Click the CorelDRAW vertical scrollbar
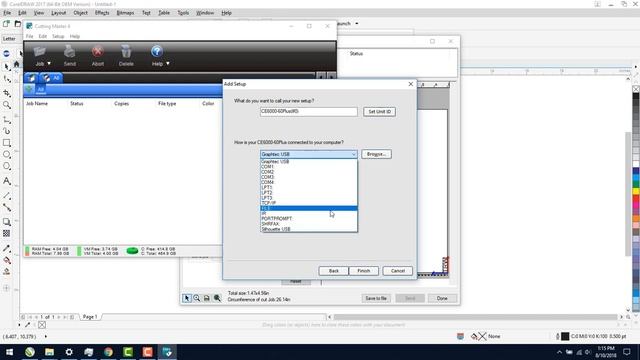 pyautogui.click(x=628, y=194)
